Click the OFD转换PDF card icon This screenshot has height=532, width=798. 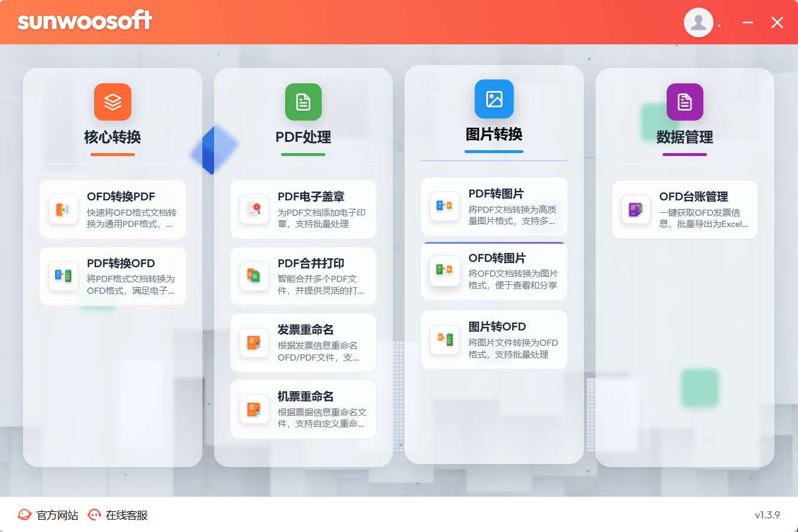point(63,209)
